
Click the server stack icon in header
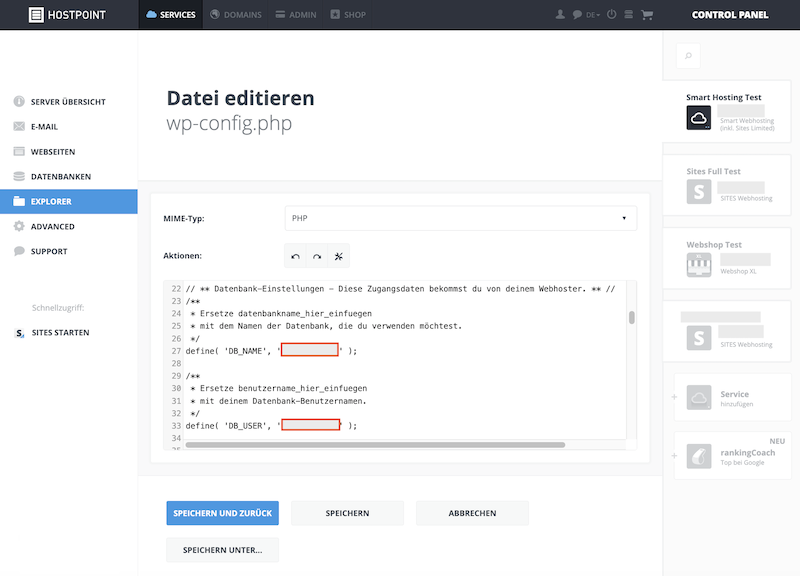pos(629,14)
